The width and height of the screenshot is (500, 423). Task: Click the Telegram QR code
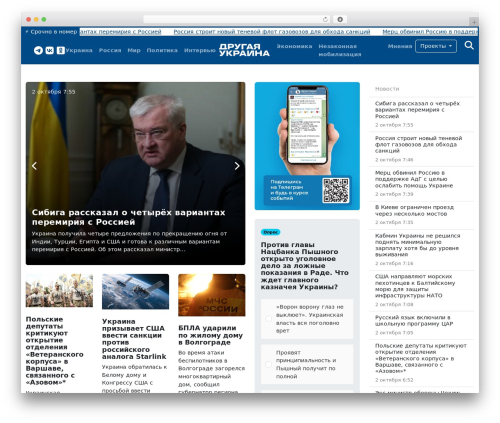[x=336, y=190]
